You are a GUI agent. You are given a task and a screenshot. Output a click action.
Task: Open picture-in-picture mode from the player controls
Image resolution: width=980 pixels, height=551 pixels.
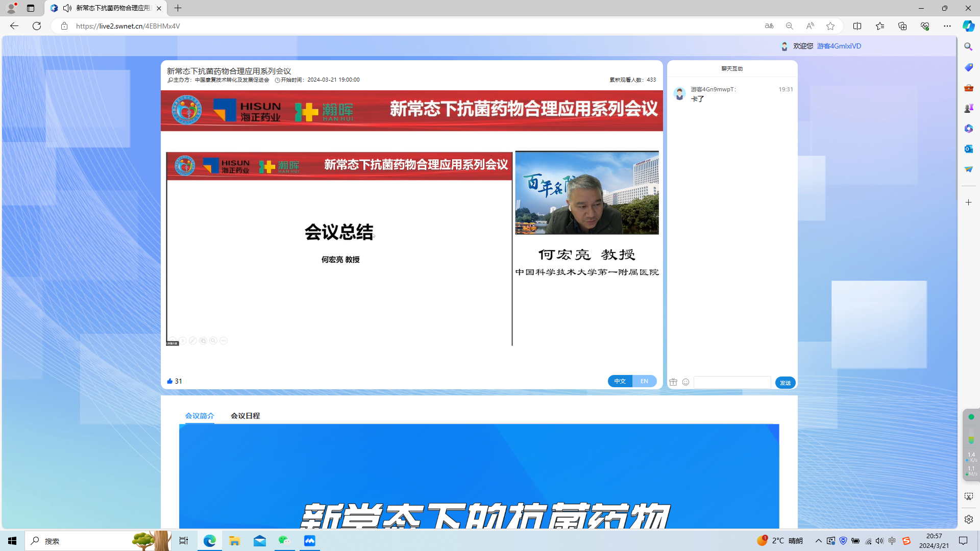(x=203, y=340)
